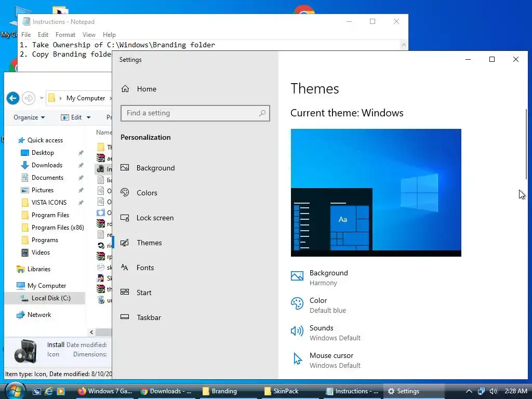532x399 pixels.
Task: Click the Settings window vertical scrollbar
Action: point(526,145)
